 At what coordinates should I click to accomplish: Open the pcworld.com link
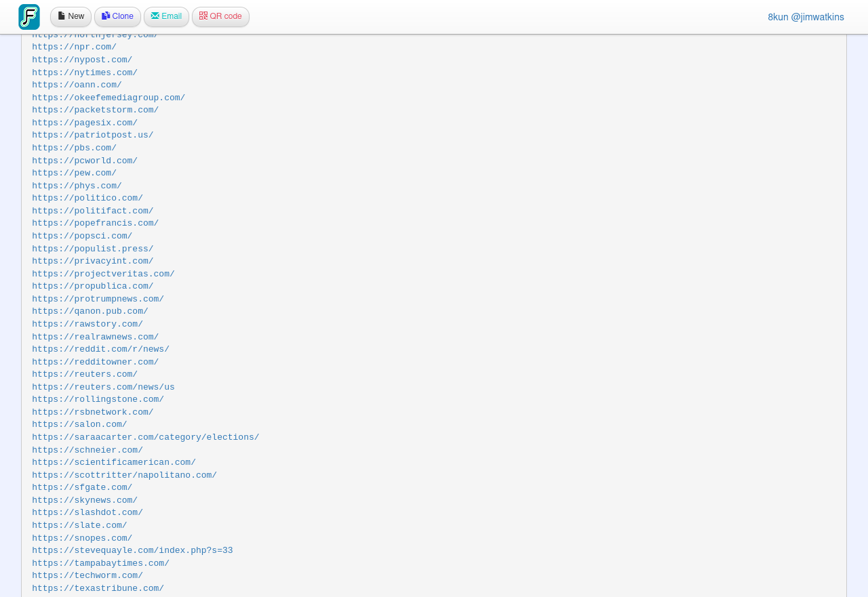coord(85,161)
